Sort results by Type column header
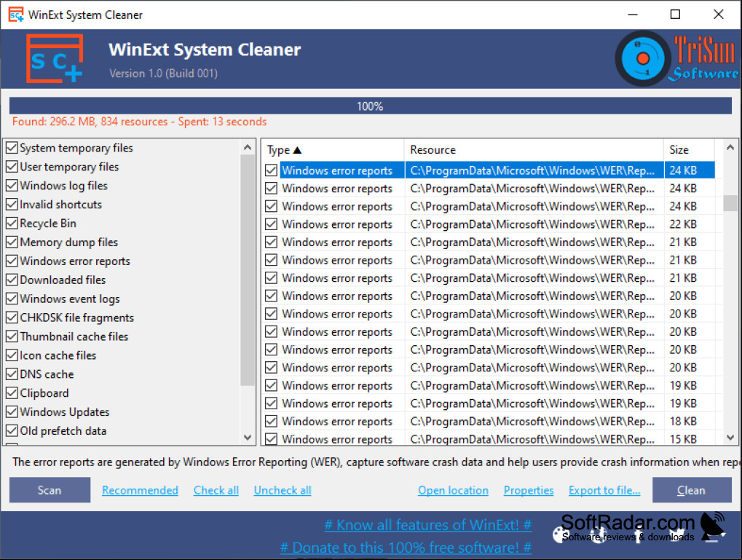Screen dimensions: 742x560 click(333, 150)
